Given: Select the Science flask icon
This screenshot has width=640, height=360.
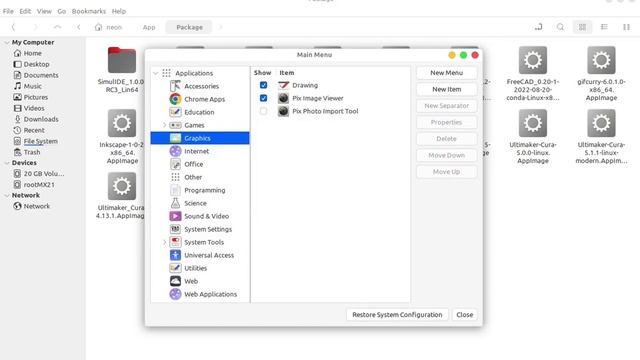Looking at the screenshot, I should (175, 203).
